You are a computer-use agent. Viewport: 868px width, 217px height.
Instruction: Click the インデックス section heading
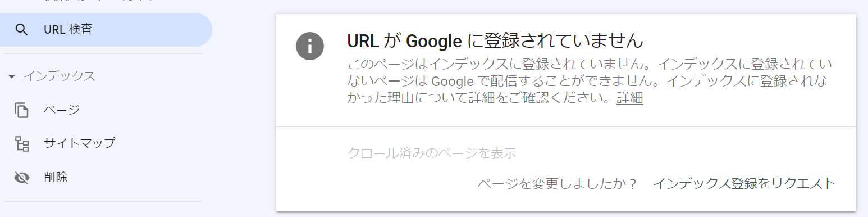pos(59,76)
